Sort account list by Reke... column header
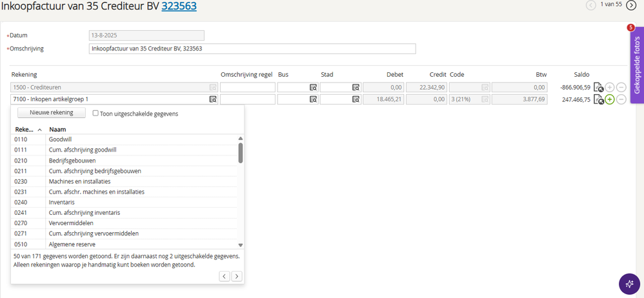The image size is (644, 298). (28, 129)
